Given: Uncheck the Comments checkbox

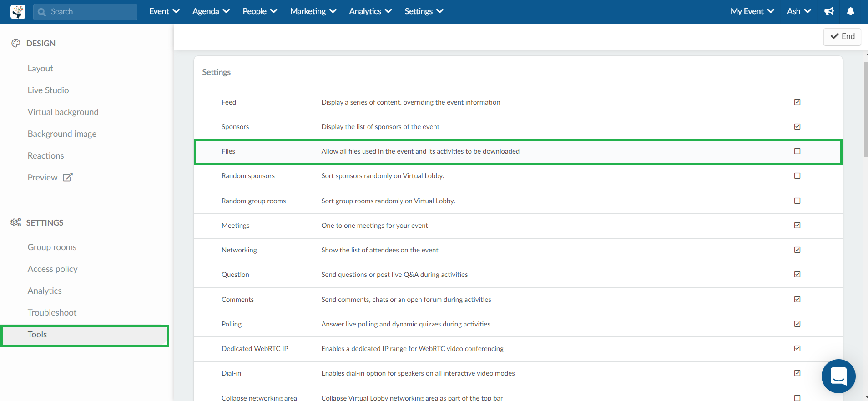Looking at the screenshot, I should (797, 299).
